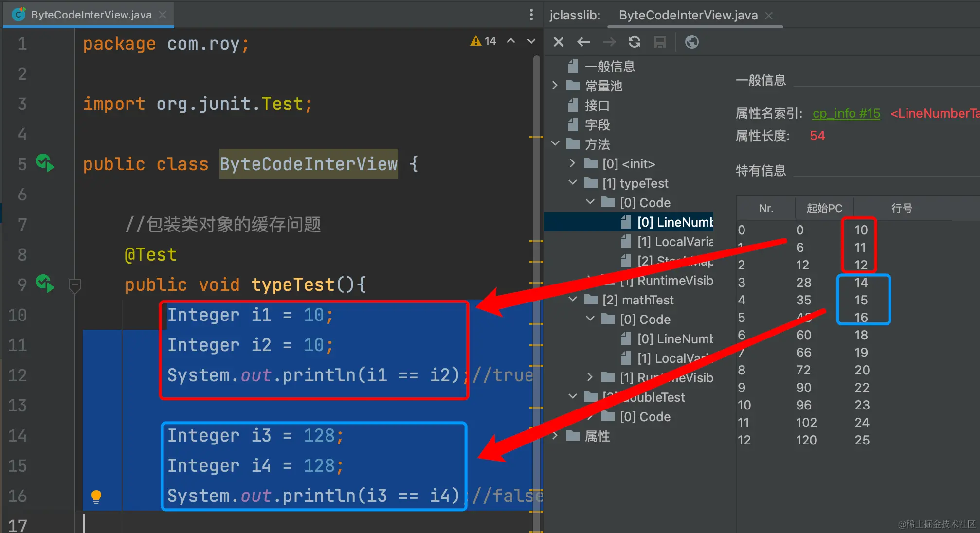
Task: Select the [1] LocalVaria tree node under typeTest
Action: tap(675, 242)
